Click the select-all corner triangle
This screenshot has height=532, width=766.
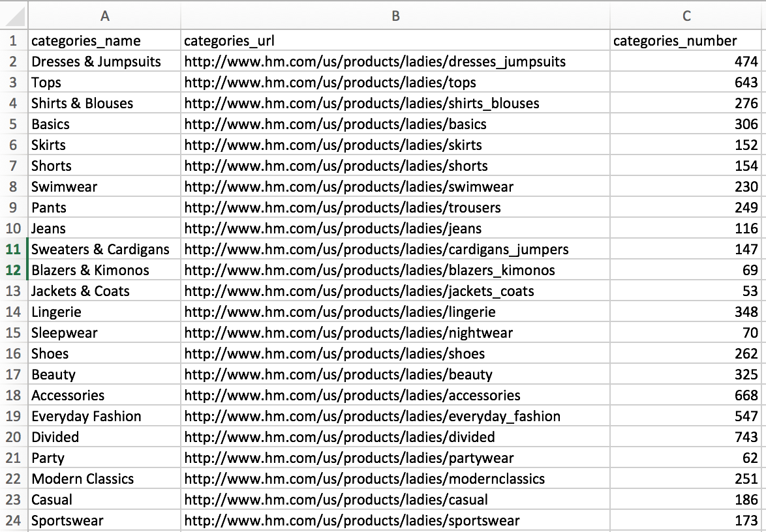tap(14, 16)
